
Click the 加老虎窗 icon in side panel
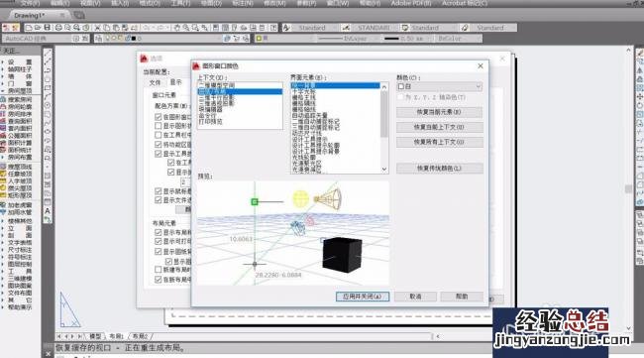pyautogui.click(x=3, y=205)
